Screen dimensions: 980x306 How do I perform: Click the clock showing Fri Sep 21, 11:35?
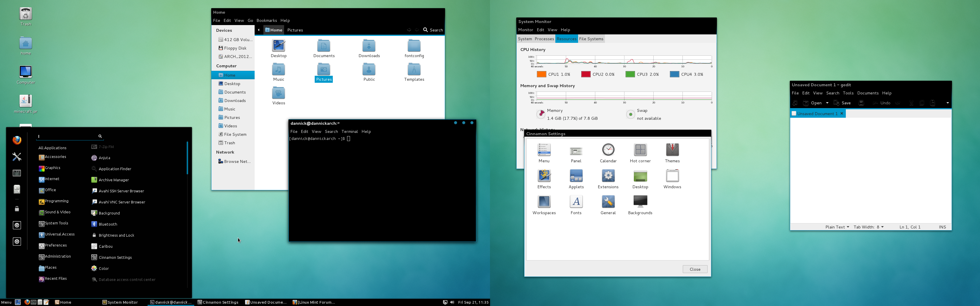[473, 302]
